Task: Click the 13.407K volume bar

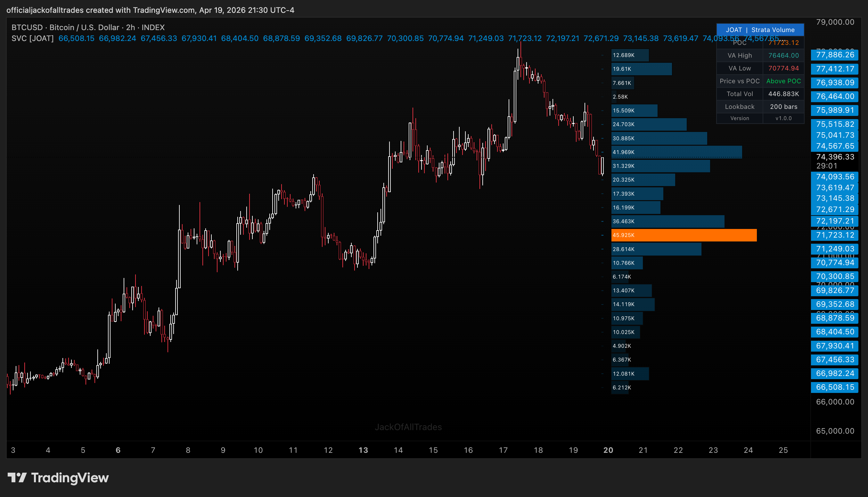Action: click(631, 290)
